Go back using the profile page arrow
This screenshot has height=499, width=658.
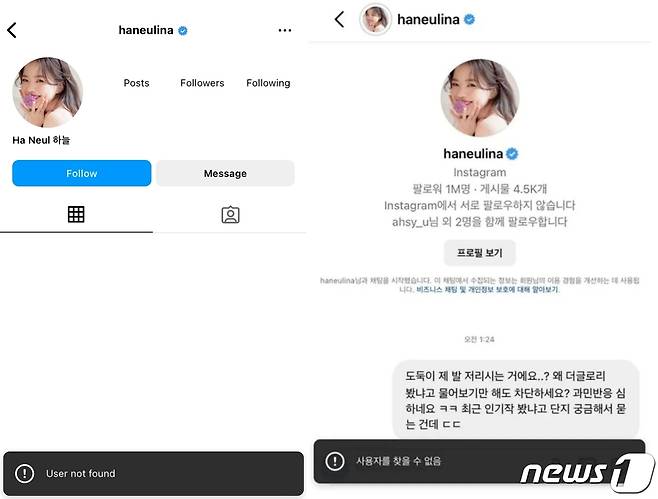coord(12,30)
